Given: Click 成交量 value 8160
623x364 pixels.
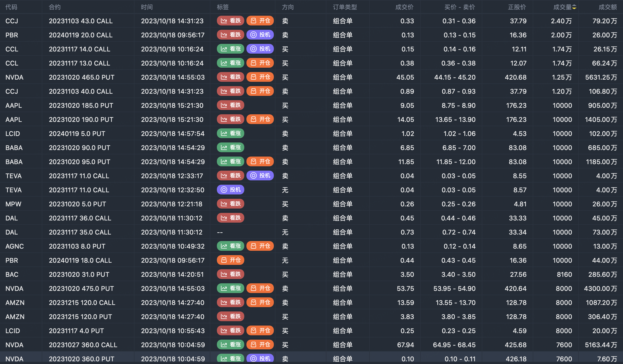Looking at the screenshot, I should 564,274.
